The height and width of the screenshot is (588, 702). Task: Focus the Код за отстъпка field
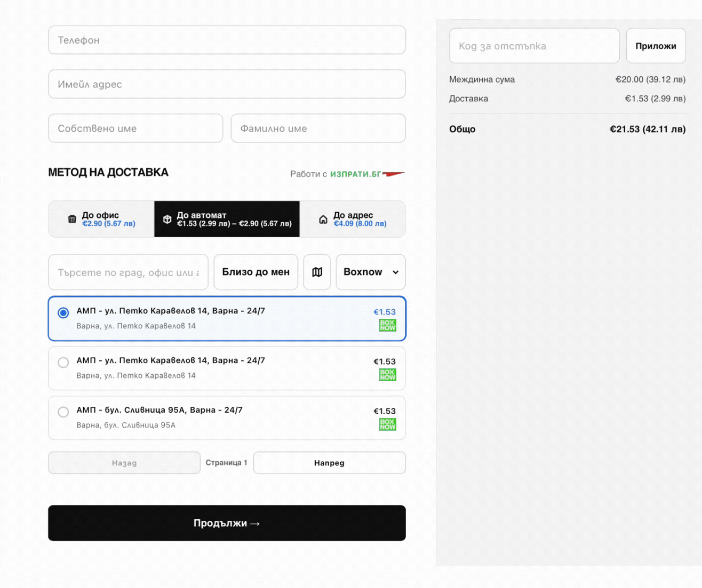point(535,46)
